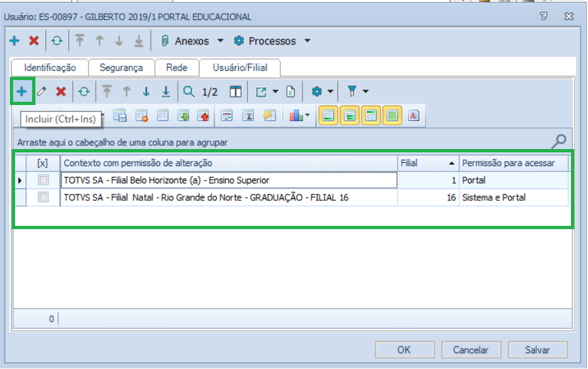Expand the arrow next to the bar chart icon
This screenshot has width=588, height=369.
(308, 115)
